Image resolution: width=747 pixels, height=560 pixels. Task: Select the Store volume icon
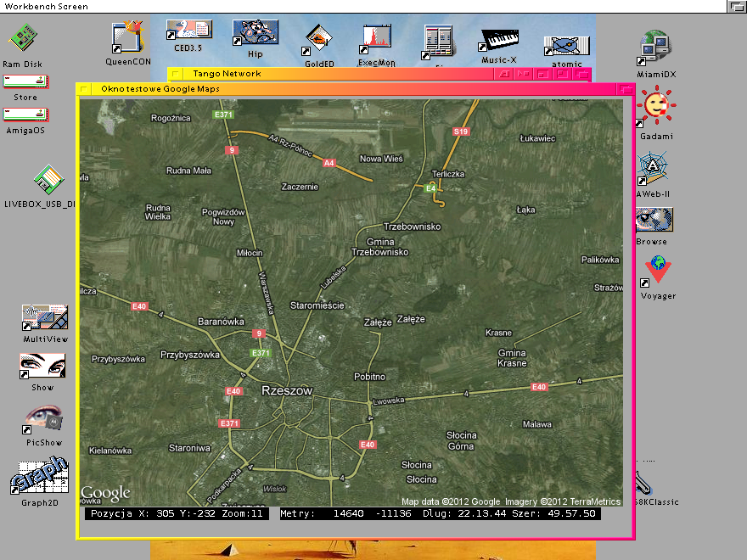25,82
